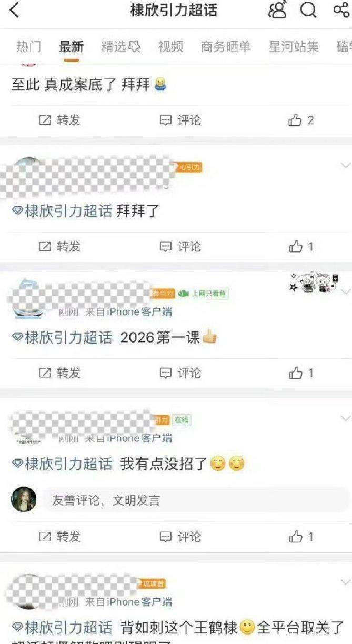Select the 星河站集 tab
Screen dimensions: 352x644
pyautogui.click(x=294, y=47)
